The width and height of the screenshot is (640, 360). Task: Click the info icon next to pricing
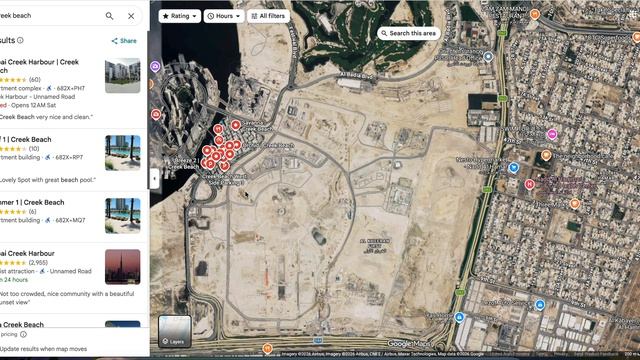tap(24, 334)
